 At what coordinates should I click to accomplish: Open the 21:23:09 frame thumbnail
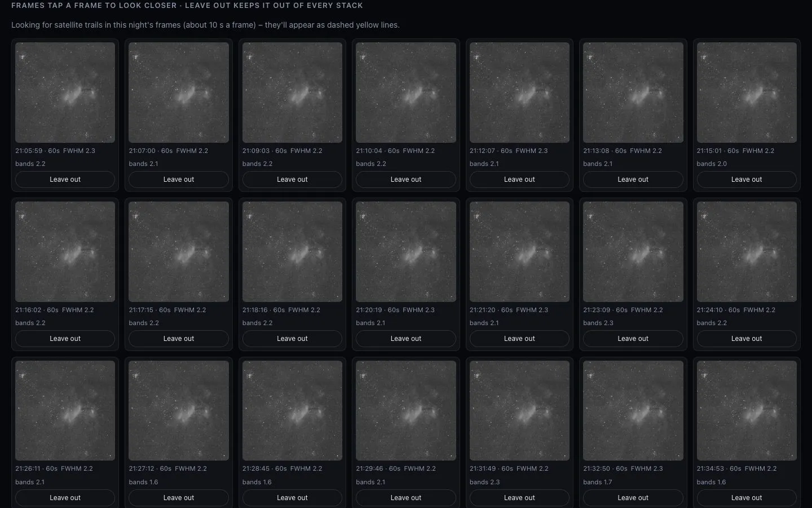tap(633, 252)
